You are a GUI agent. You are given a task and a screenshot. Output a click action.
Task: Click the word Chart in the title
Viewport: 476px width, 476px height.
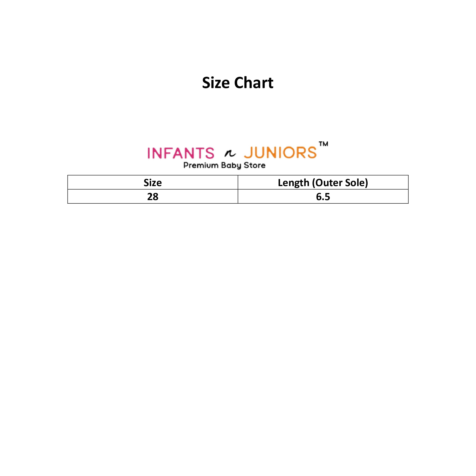tap(254, 82)
